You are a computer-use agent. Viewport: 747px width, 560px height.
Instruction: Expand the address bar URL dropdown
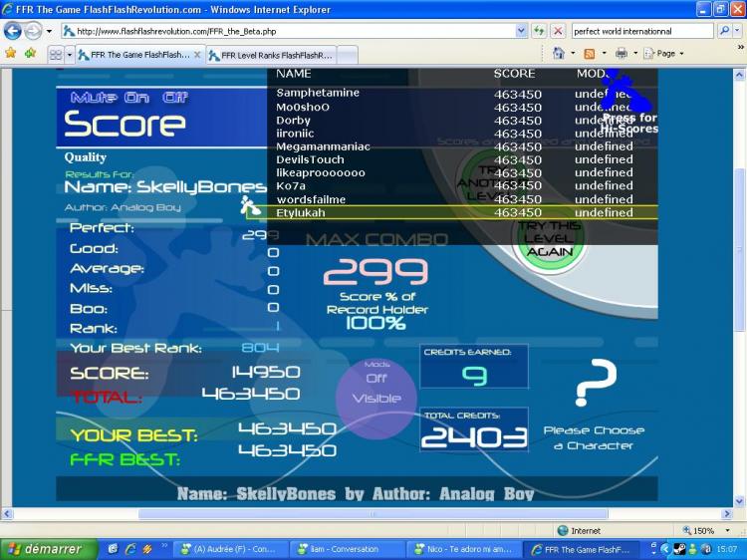click(x=522, y=31)
